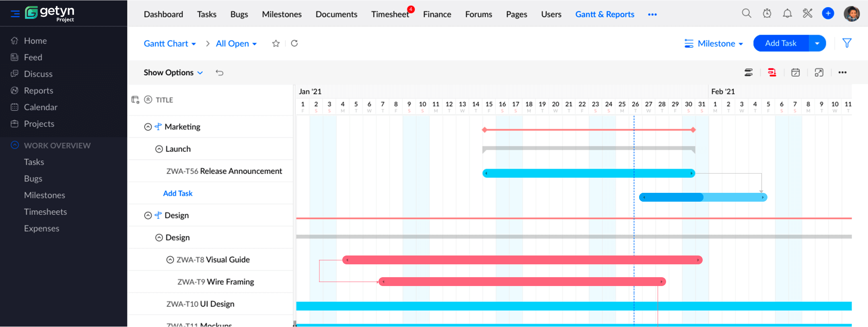Open the Pages tab

(x=516, y=14)
